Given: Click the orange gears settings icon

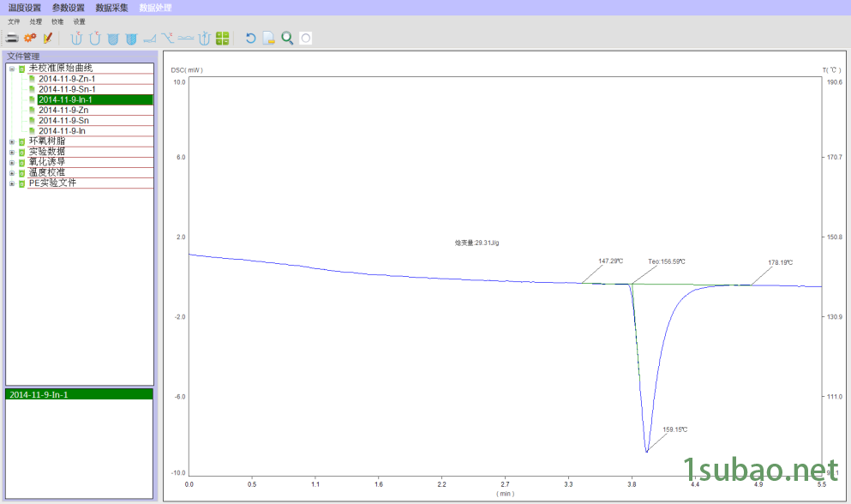Looking at the screenshot, I should click(x=30, y=38).
